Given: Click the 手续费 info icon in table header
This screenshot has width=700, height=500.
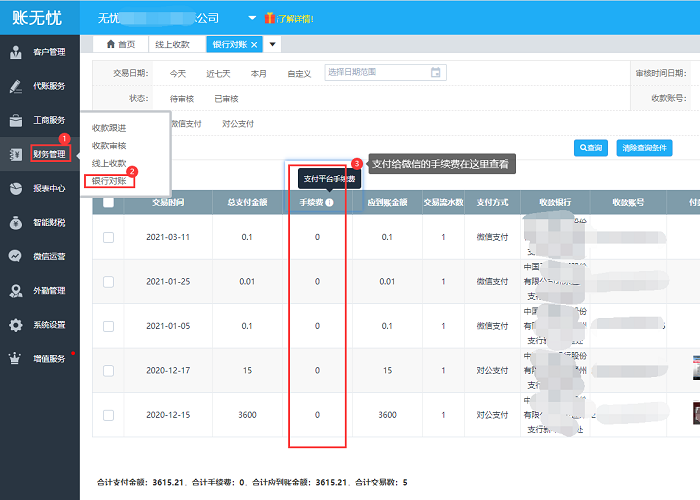Looking at the screenshot, I should click(x=329, y=202).
